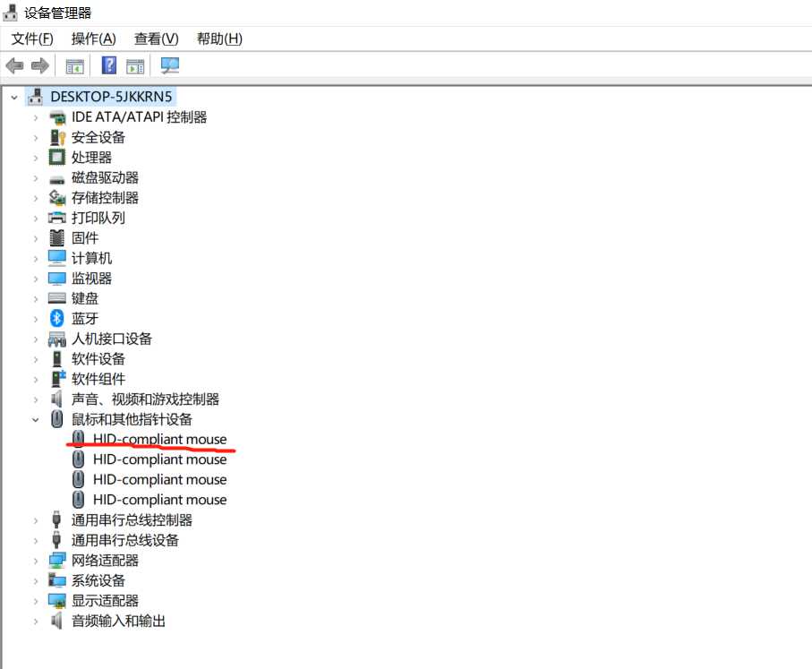
Task: Select the underlined first HID-compliant mouse
Action: coord(159,439)
